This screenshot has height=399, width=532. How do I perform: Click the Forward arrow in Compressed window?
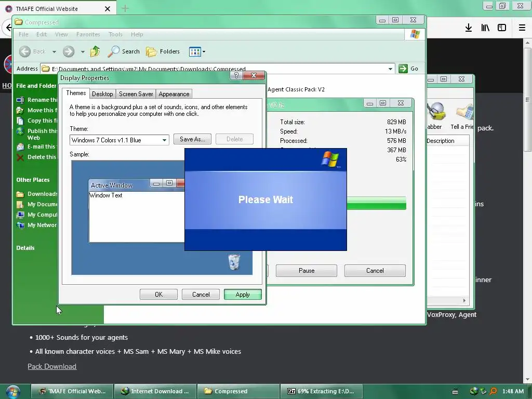click(x=69, y=51)
